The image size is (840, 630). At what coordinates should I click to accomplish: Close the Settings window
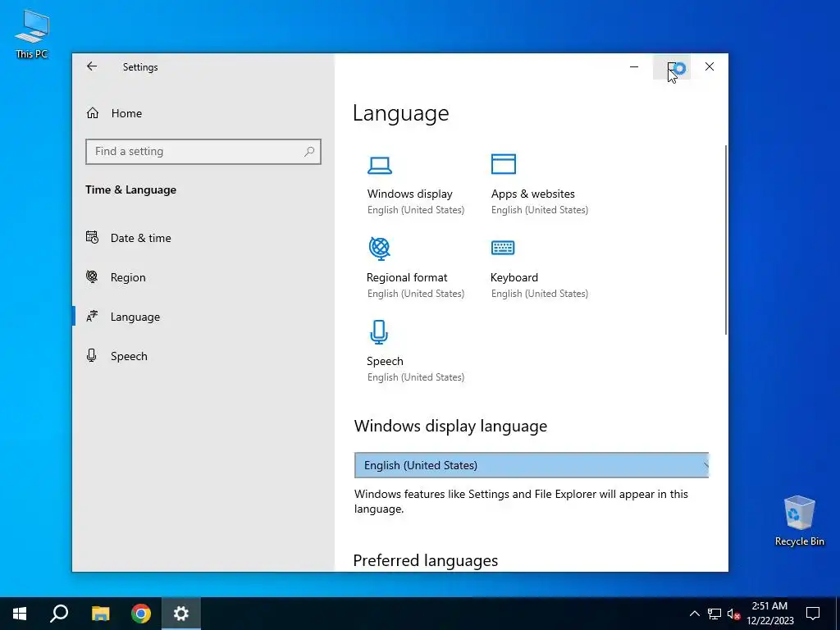point(710,66)
